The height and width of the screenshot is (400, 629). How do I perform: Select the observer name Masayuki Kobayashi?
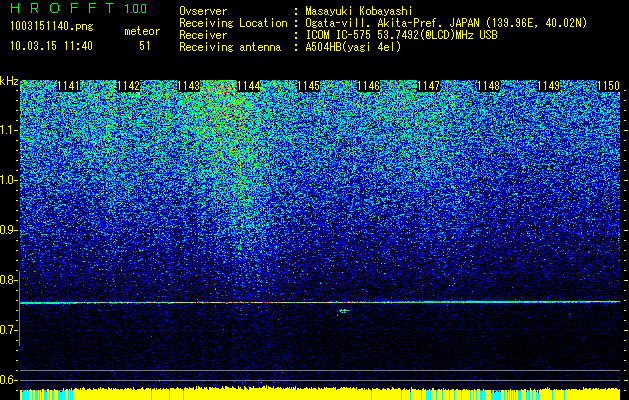[359, 12]
